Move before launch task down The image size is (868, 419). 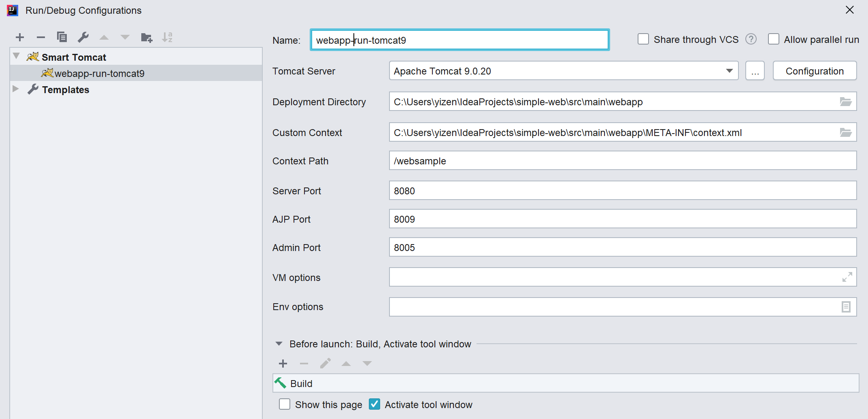coord(367,364)
